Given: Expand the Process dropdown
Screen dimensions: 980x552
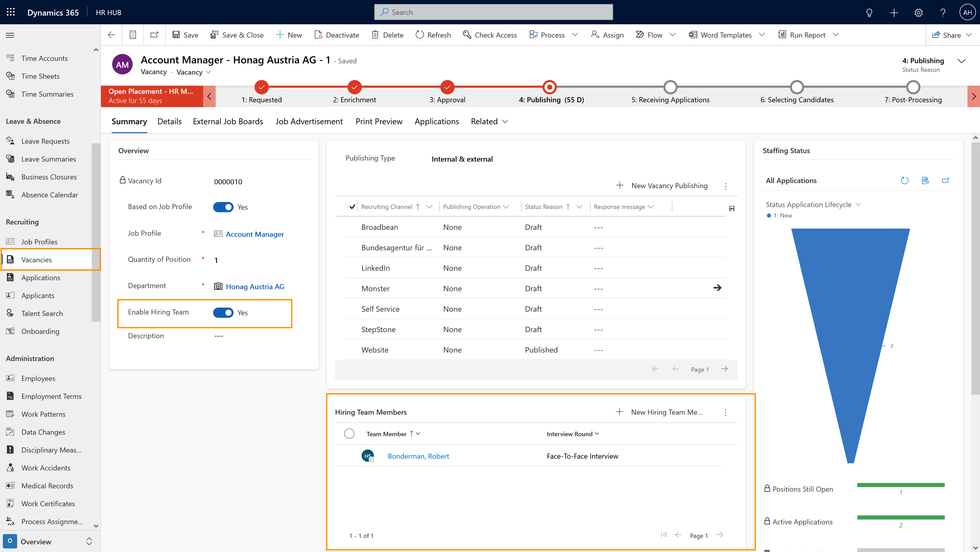Looking at the screenshot, I should (x=575, y=35).
